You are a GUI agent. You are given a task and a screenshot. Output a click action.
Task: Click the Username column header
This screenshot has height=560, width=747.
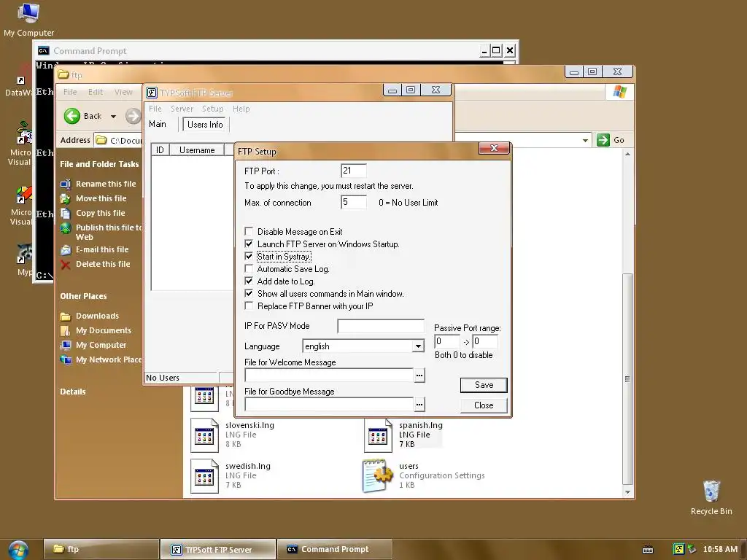pyautogui.click(x=197, y=150)
